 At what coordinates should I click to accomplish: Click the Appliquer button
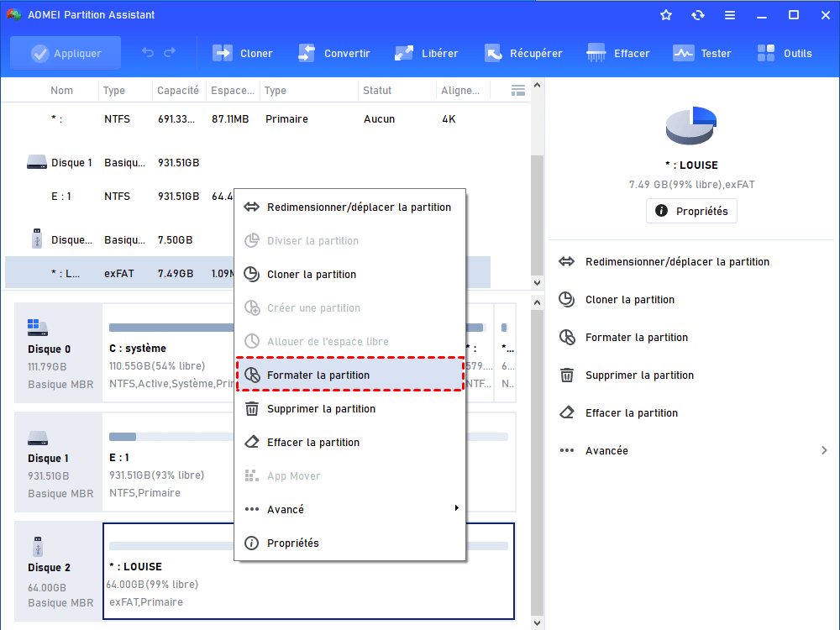coord(66,53)
